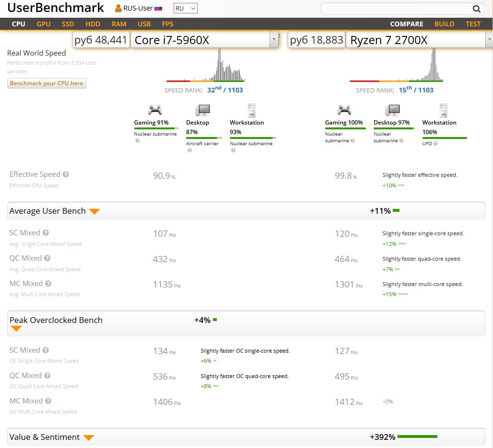
Task: Click the help icon beside Effective Speed
Action: point(66,175)
